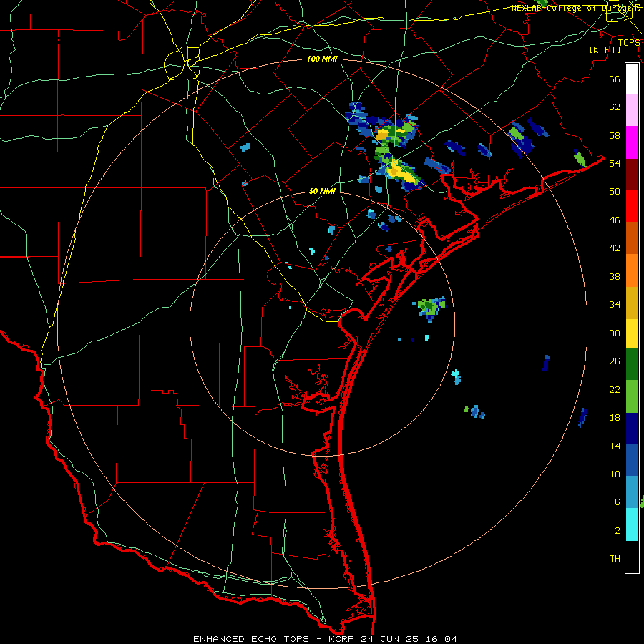Click the magenta 58 kft legend swatch

coord(632,142)
